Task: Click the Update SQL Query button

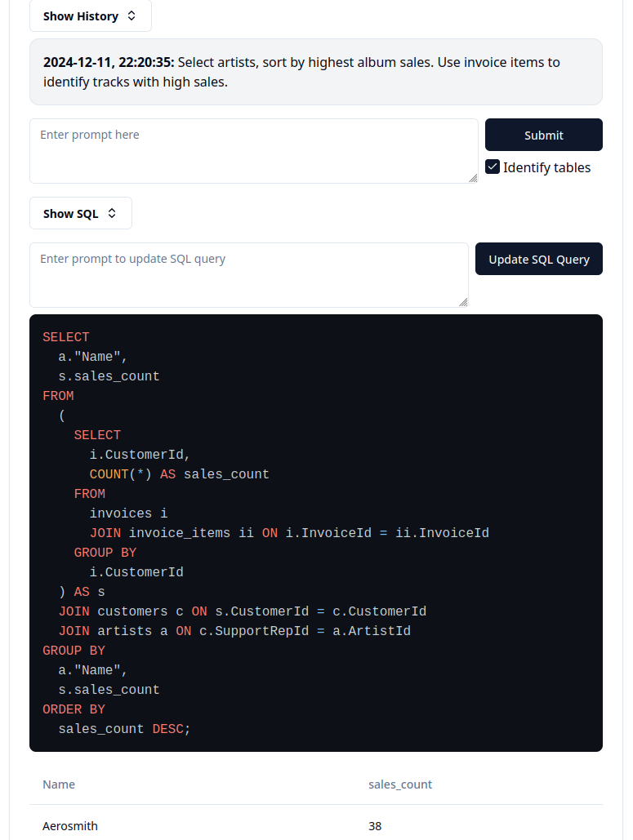Action: click(538, 259)
